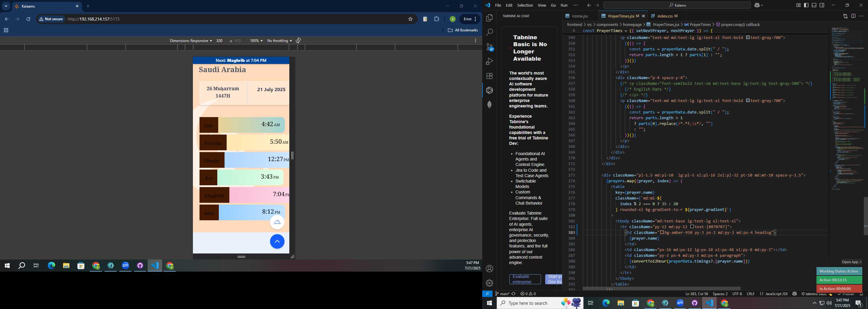This screenshot has height=309, width=868.
Task: Go back in VS Code navigation history
Action: [589, 5]
